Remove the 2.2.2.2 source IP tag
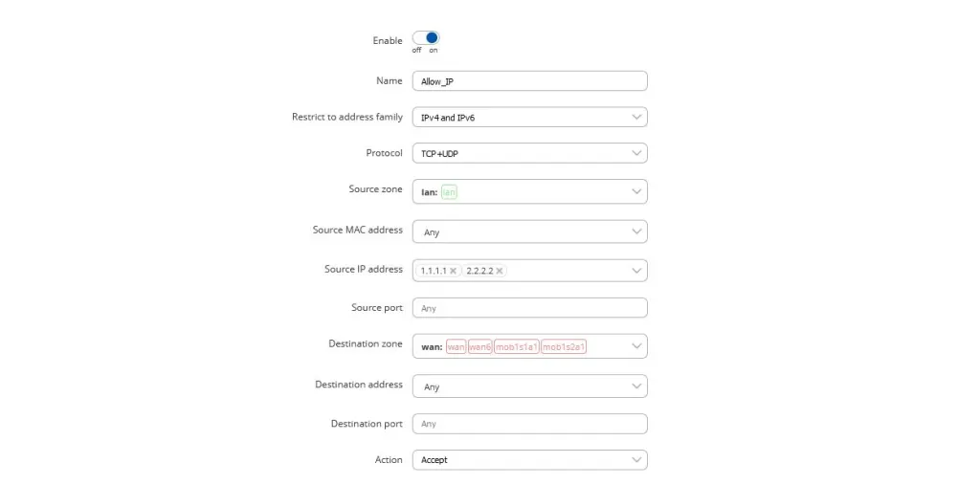Image resolution: width=980 pixels, height=485 pixels. 500,271
